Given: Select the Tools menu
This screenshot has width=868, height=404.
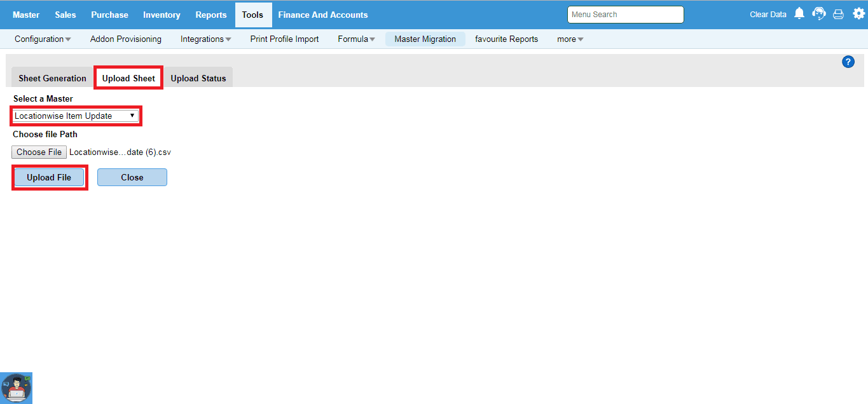Looking at the screenshot, I should click(x=252, y=15).
